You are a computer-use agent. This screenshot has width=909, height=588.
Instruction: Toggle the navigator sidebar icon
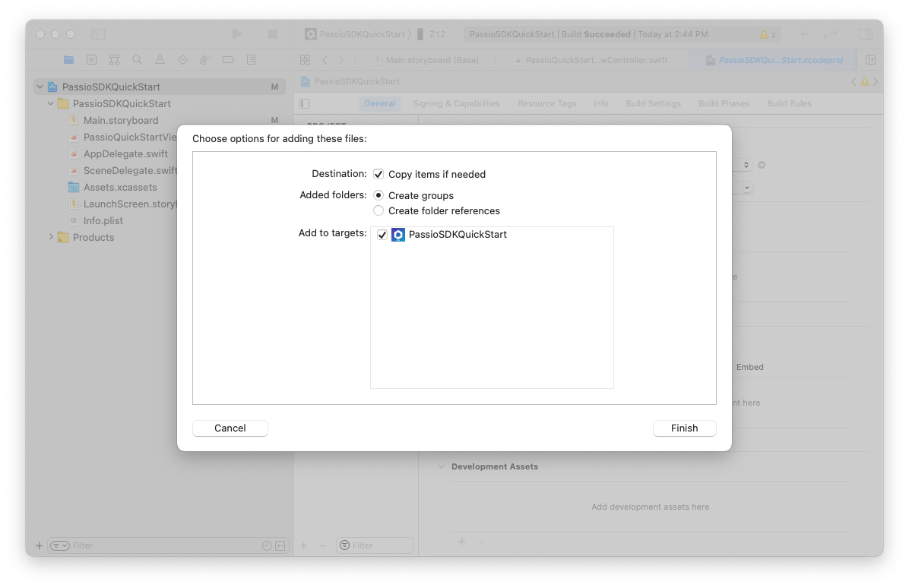click(x=98, y=34)
